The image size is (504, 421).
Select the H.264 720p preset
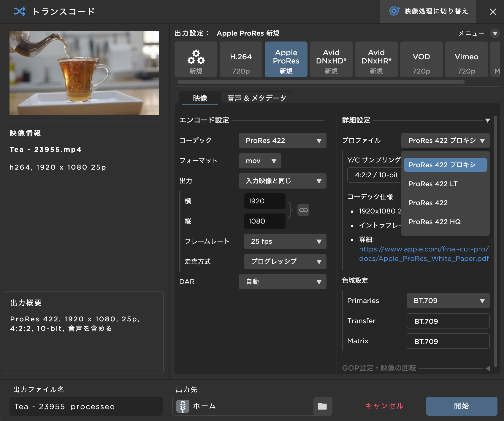click(241, 59)
